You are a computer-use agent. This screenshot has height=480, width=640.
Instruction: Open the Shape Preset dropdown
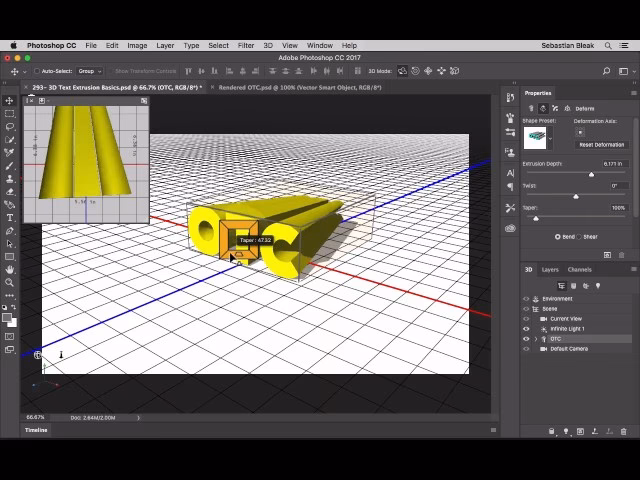[x=552, y=138]
